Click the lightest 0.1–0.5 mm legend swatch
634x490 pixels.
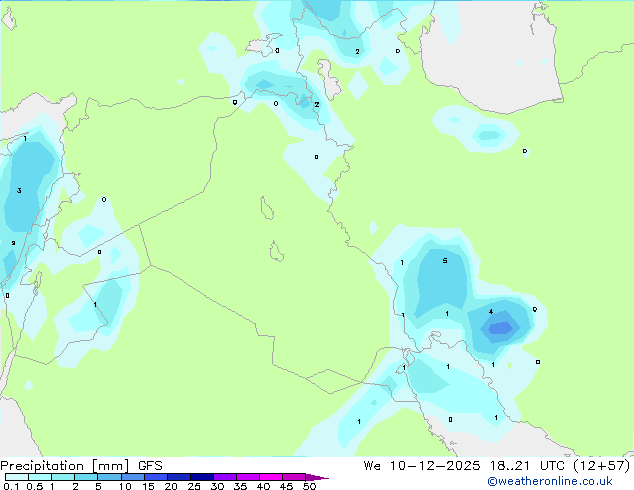17,477
